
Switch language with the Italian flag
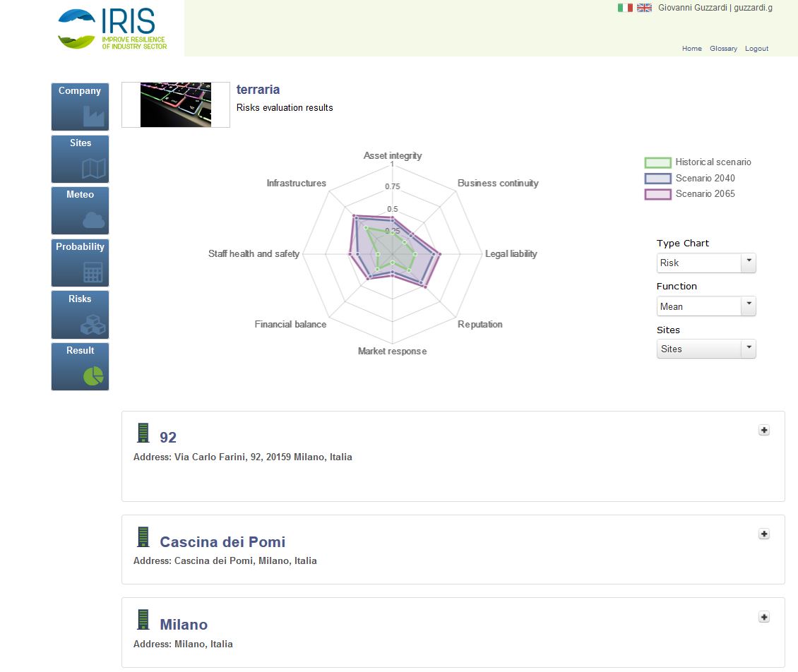[625, 8]
